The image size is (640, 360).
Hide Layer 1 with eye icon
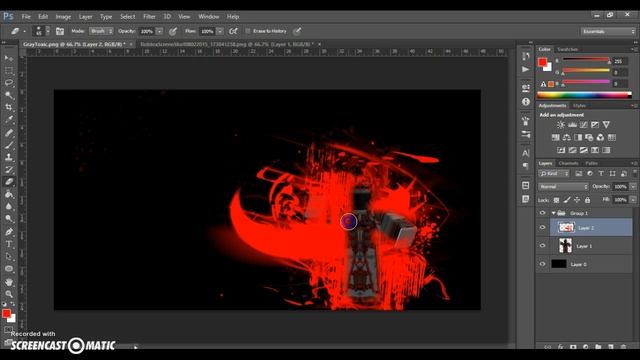coord(542,246)
